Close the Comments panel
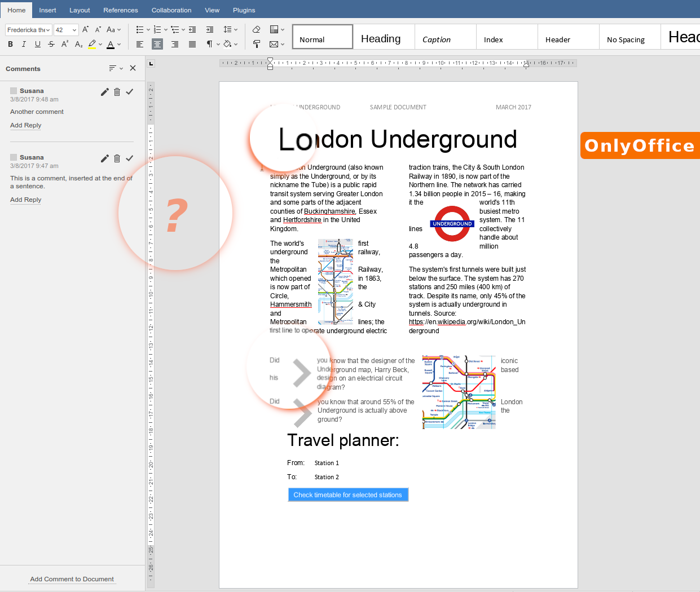The width and height of the screenshot is (700, 592). [x=133, y=68]
